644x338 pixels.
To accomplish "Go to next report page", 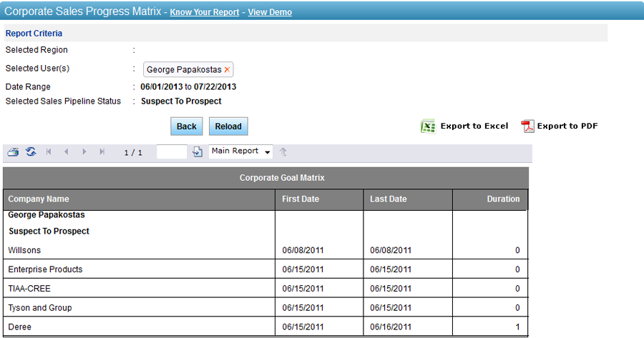I will [x=84, y=152].
